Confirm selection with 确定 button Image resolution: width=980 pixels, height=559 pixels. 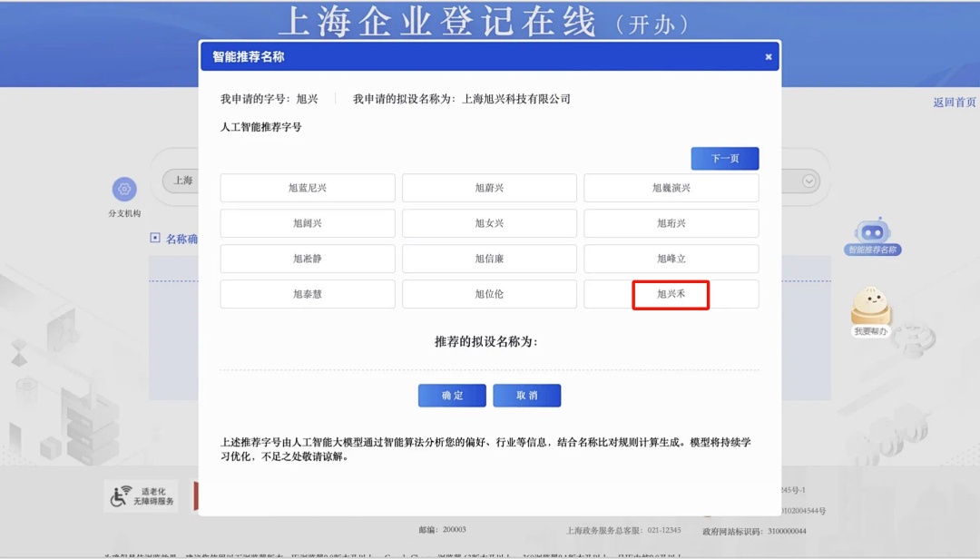pyautogui.click(x=452, y=396)
